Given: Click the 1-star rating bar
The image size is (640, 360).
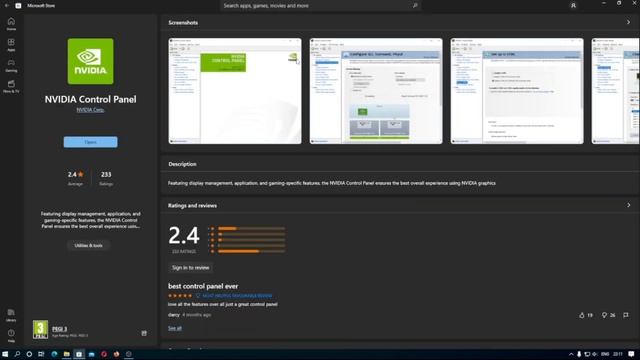Looking at the screenshot, I should click(x=251, y=251).
